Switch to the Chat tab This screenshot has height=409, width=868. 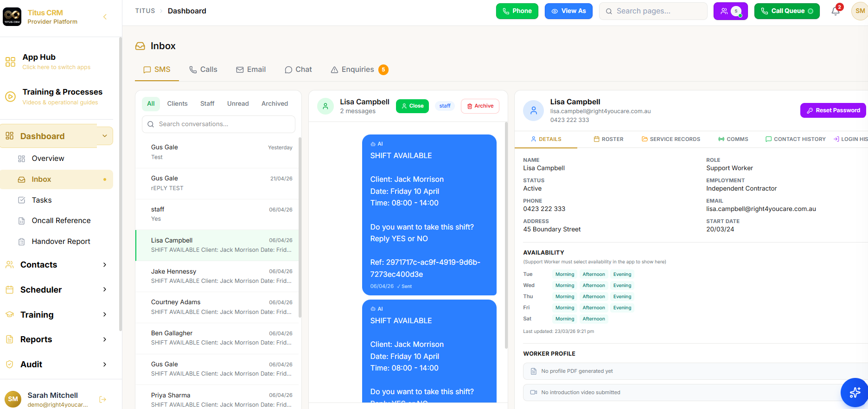pos(298,70)
